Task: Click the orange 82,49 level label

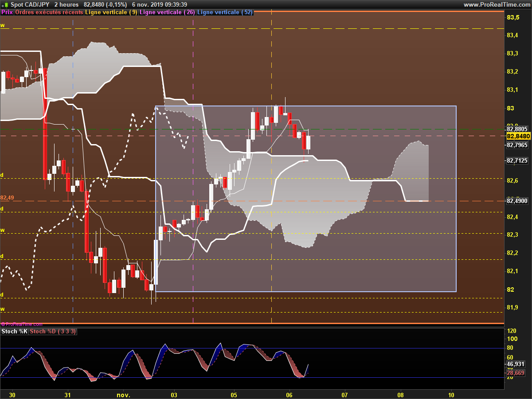Action: point(7,198)
